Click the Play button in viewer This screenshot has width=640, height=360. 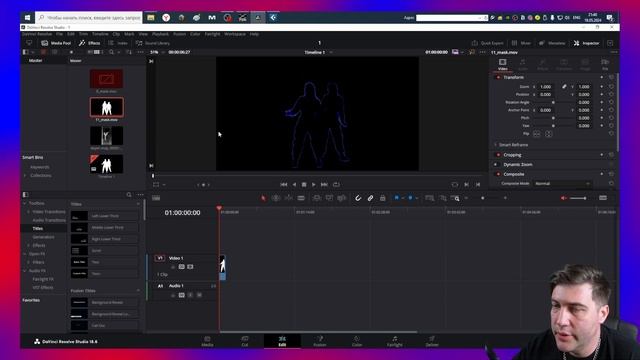pyautogui.click(x=313, y=184)
